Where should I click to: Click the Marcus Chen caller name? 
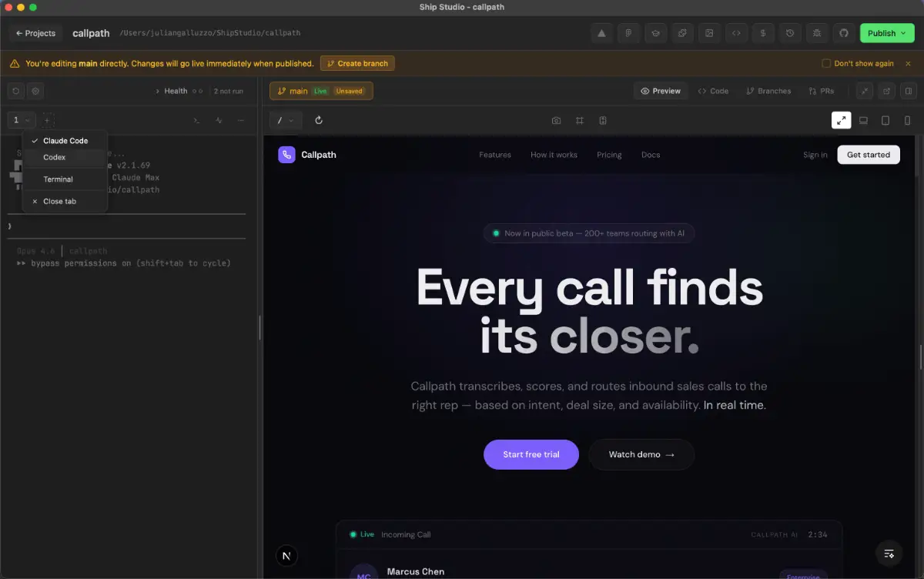point(416,572)
